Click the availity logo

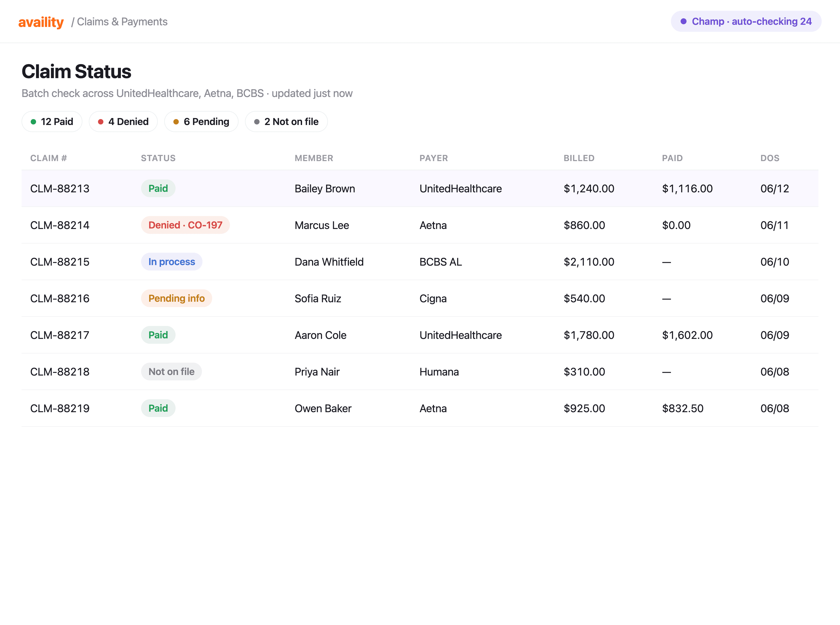coord(41,22)
